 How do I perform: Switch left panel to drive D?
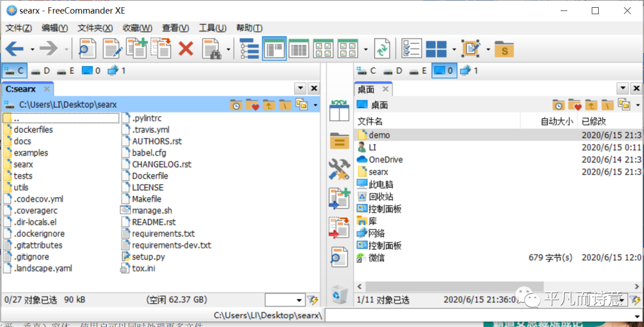click(41, 71)
